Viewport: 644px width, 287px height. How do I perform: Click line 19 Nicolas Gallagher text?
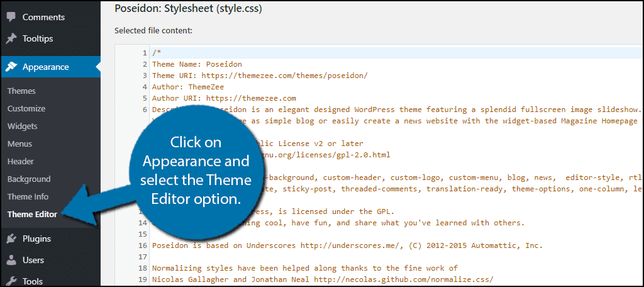(x=323, y=279)
